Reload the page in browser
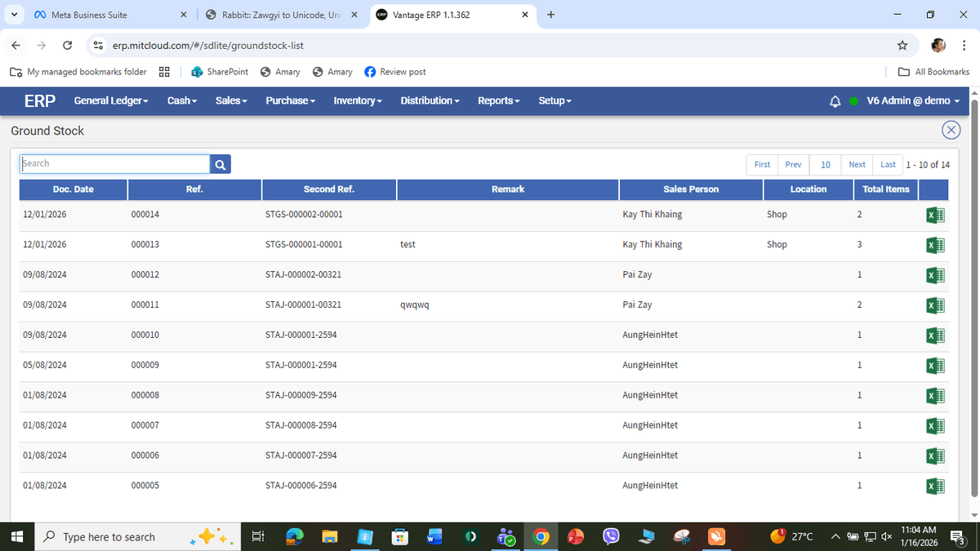Viewport: 980px width, 551px height. click(x=68, y=45)
